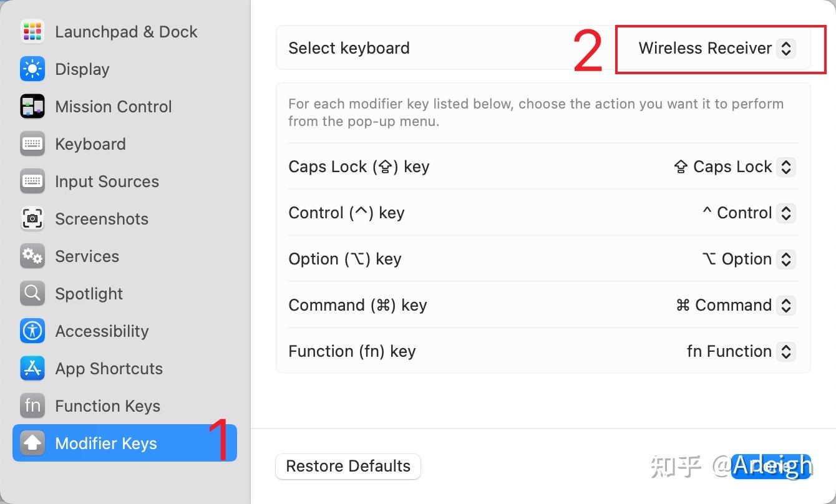Screen dimensions: 836x504
Task: Click the Function Keys fn icon
Action: coord(32,406)
